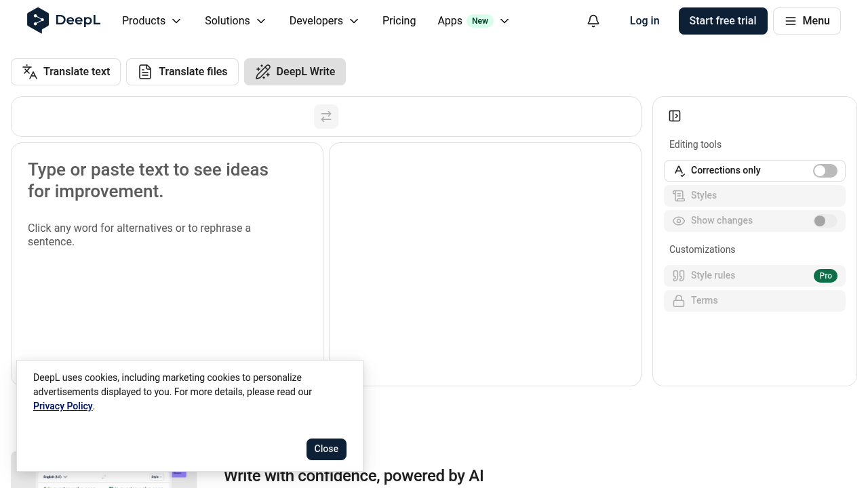Screen dimensions: 868x488
Task: Select the DeepL Write tab
Action: [x=295, y=72]
